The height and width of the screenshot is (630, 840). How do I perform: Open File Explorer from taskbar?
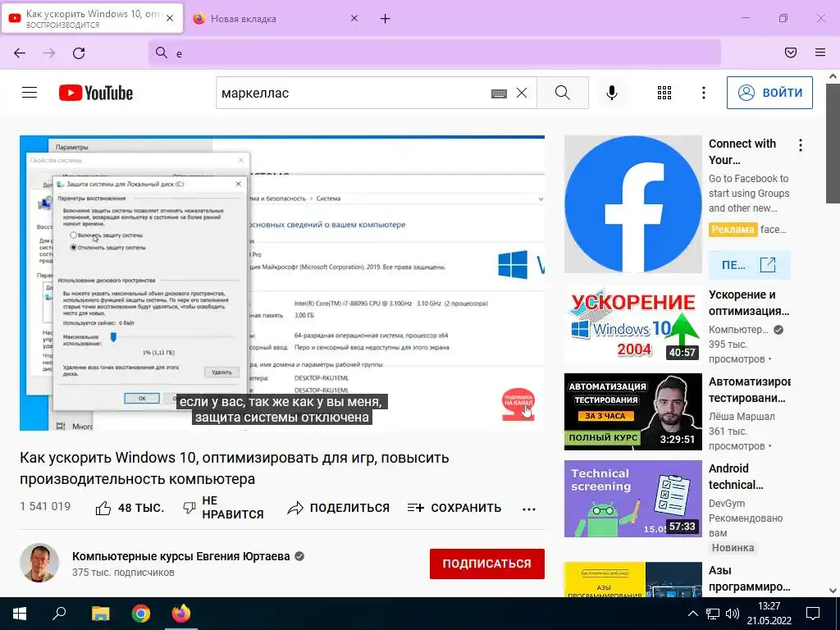coord(100,614)
